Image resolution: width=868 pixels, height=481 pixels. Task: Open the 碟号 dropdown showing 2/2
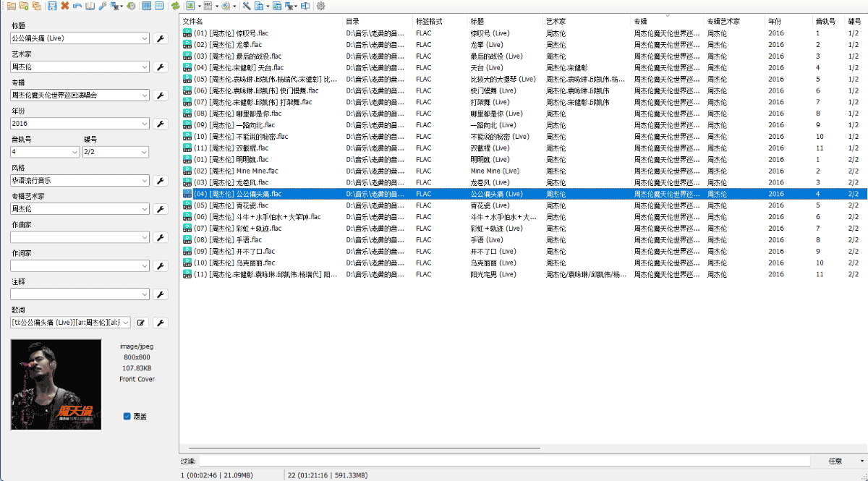(144, 152)
